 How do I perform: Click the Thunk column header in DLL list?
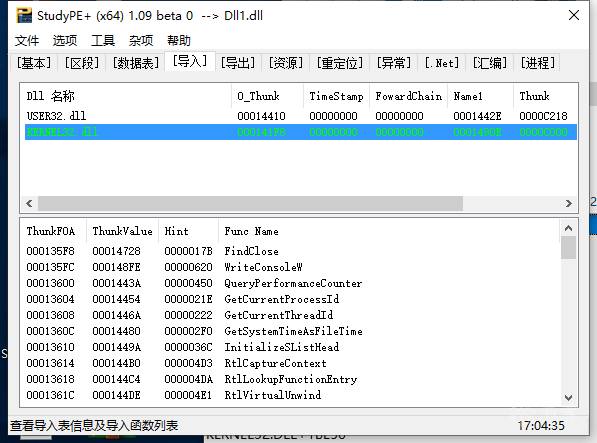546,96
